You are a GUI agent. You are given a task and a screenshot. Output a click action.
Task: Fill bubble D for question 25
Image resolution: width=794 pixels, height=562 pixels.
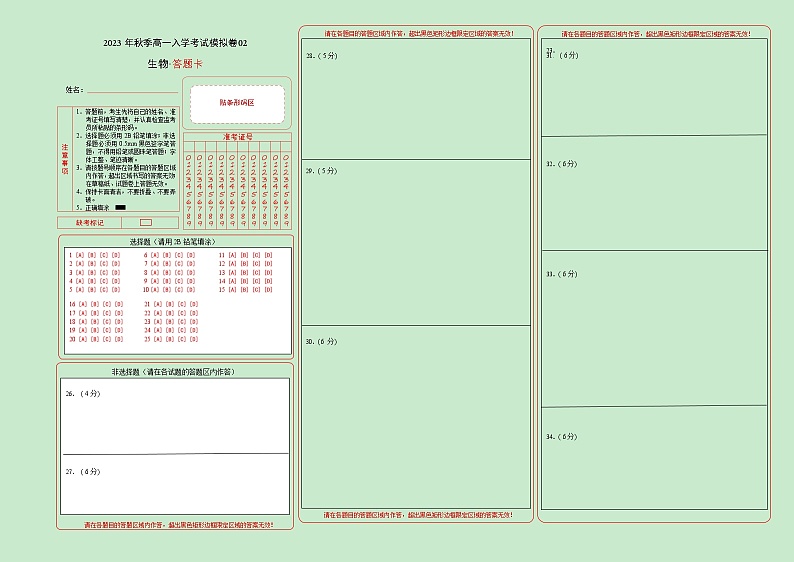pyautogui.click(x=194, y=339)
